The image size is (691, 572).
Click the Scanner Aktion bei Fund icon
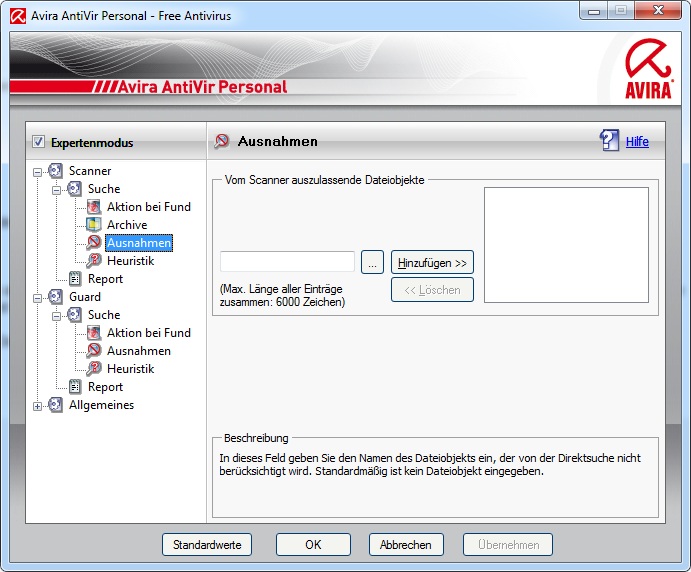coord(94,207)
